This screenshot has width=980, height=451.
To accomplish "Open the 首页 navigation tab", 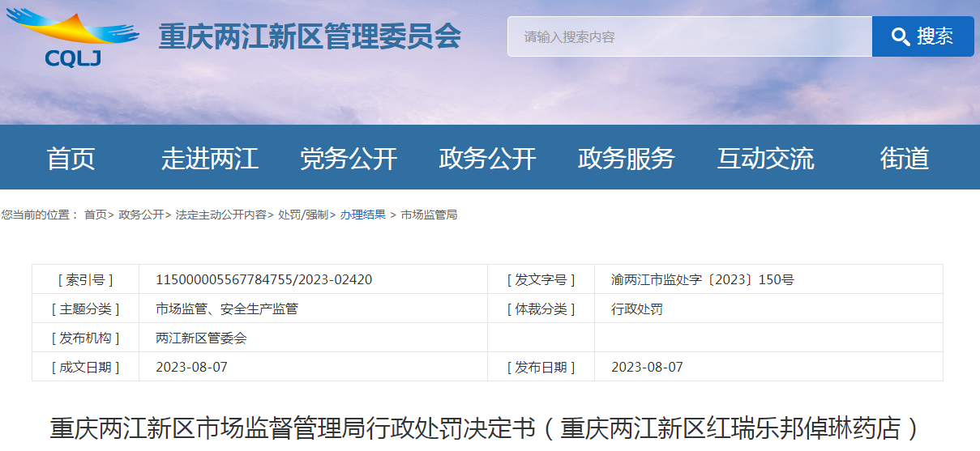I will (71, 158).
